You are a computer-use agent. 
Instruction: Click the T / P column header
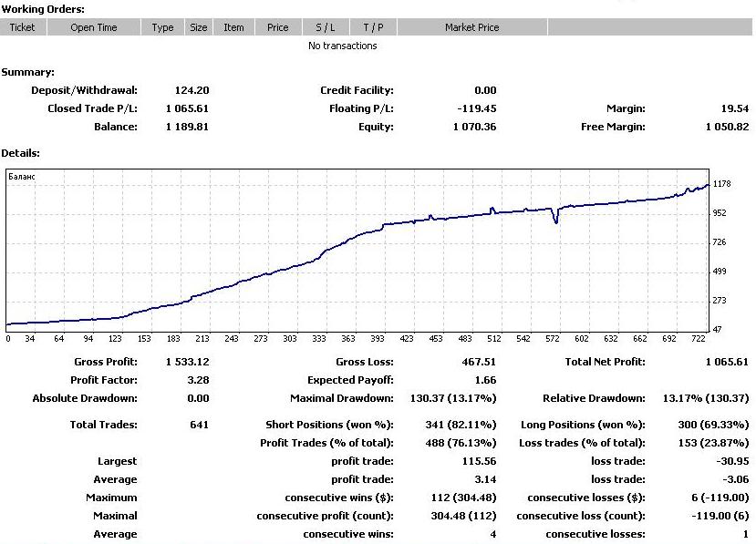pos(373,27)
